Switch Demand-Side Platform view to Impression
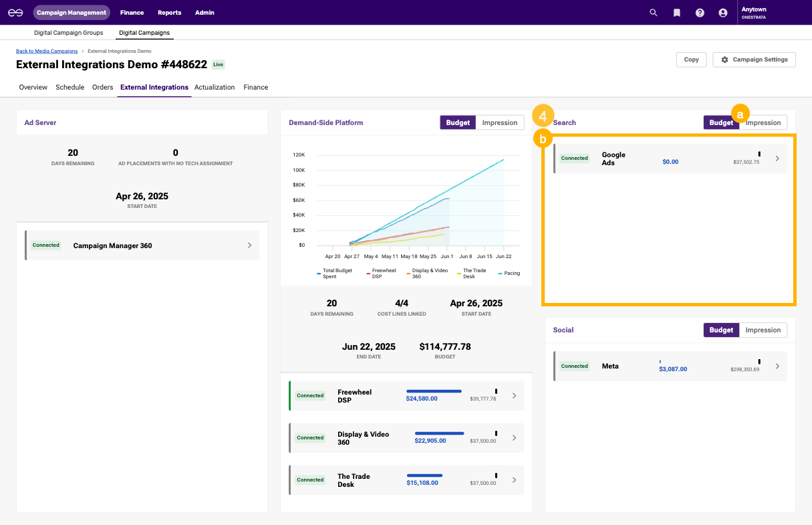 (x=499, y=122)
